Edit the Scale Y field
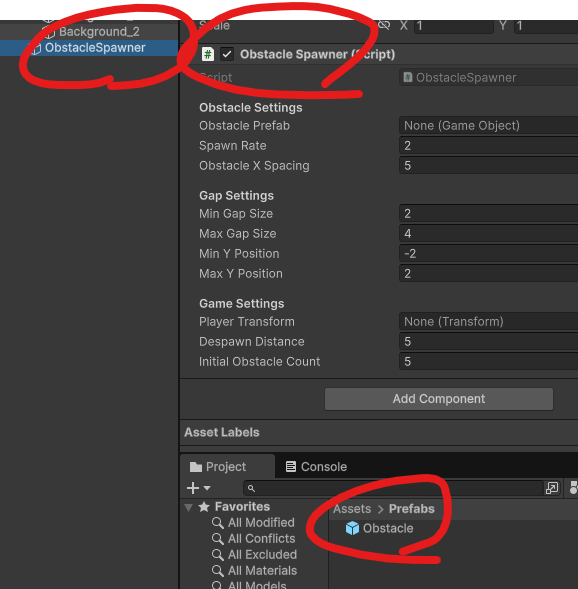The width and height of the screenshot is (578, 589). [x=546, y=26]
